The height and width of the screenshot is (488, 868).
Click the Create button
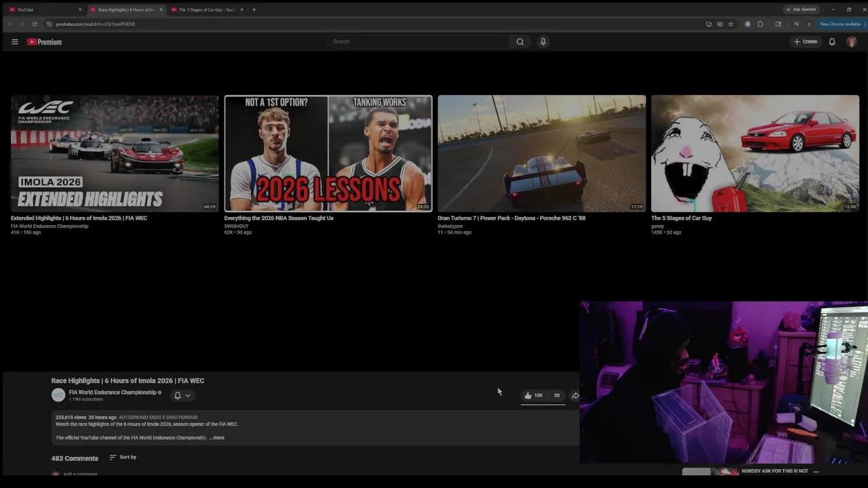click(x=806, y=42)
